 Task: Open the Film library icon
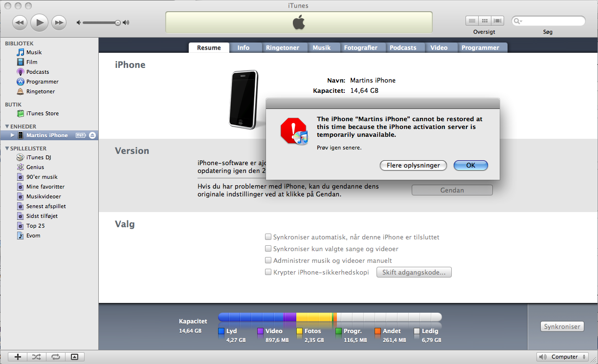tap(21, 62)
